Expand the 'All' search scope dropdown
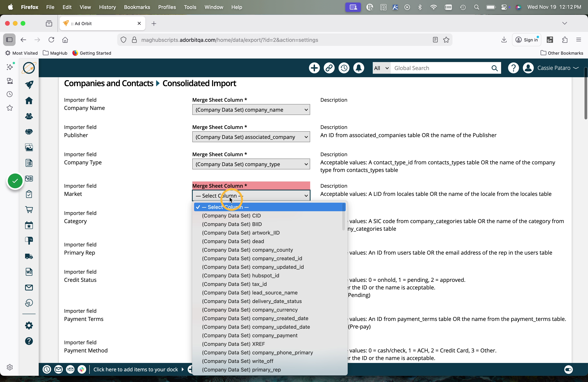The width and height of the screenshot is (588, 382). pos(381,68)
